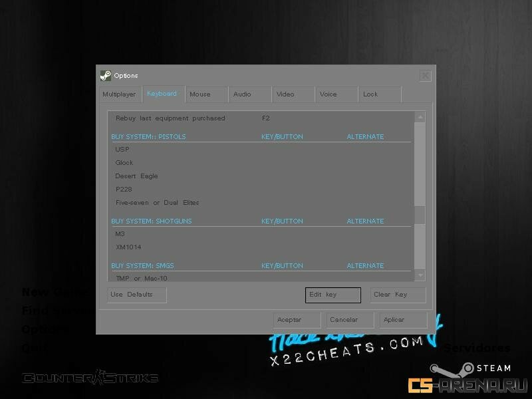Click the Cancelar button
The width and height of the screenshot is (532, 399).
(x=348, y=320)
